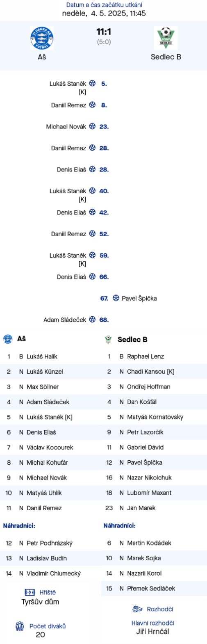Open Aš team name under the crest
Viewport: 207px width, 644px height.
[42, 57]
